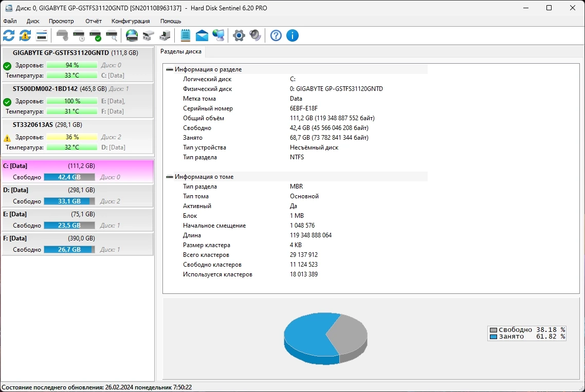Image resolution: width=585 pixels, height=392 pixels.
Task: Click the Начальное смещение value 1 048 576
Action: pos(302,226)
